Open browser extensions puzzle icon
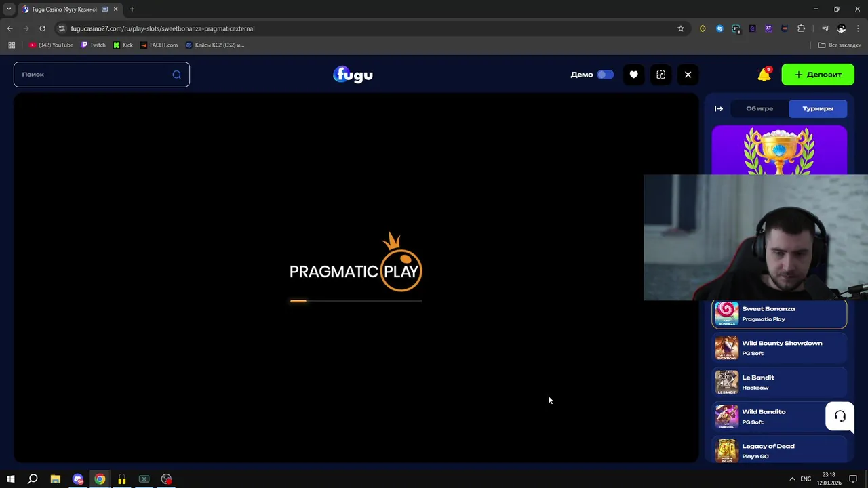 pos(801,28)
